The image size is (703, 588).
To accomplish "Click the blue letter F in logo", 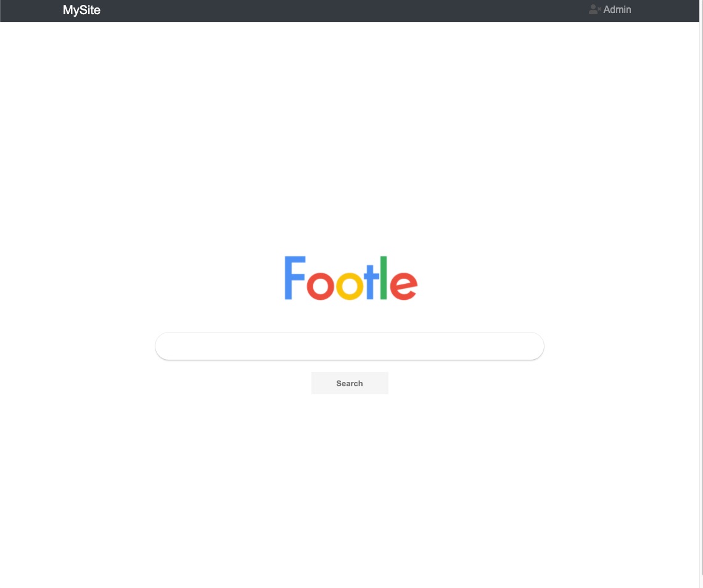I will click(x=295, y=278).
